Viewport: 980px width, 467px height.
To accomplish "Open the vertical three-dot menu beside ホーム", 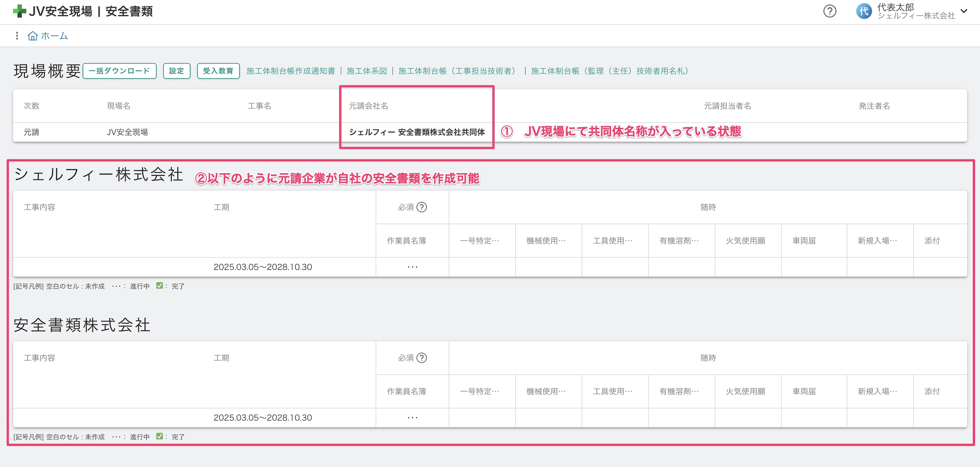I will tap(17, 36).
